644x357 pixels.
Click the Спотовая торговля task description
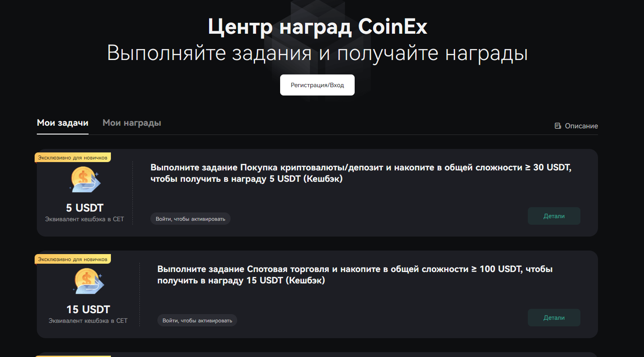click(x=355, y=275)
